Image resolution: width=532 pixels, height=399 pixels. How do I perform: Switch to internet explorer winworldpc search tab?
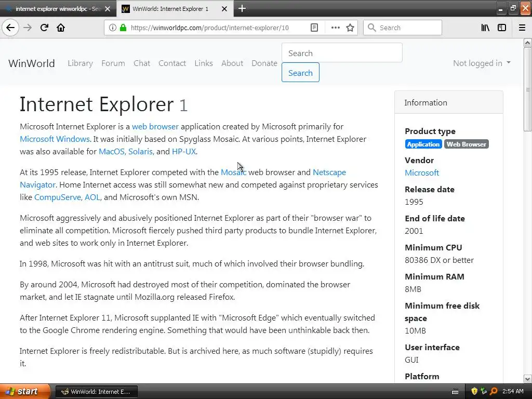[58, 9]
